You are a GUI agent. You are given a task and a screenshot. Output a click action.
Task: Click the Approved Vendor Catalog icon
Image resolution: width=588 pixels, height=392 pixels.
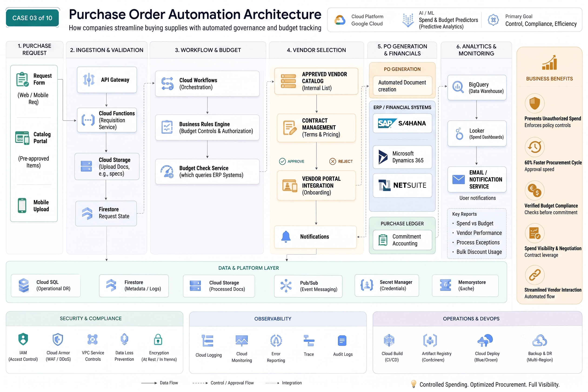[x=288, y=81]
